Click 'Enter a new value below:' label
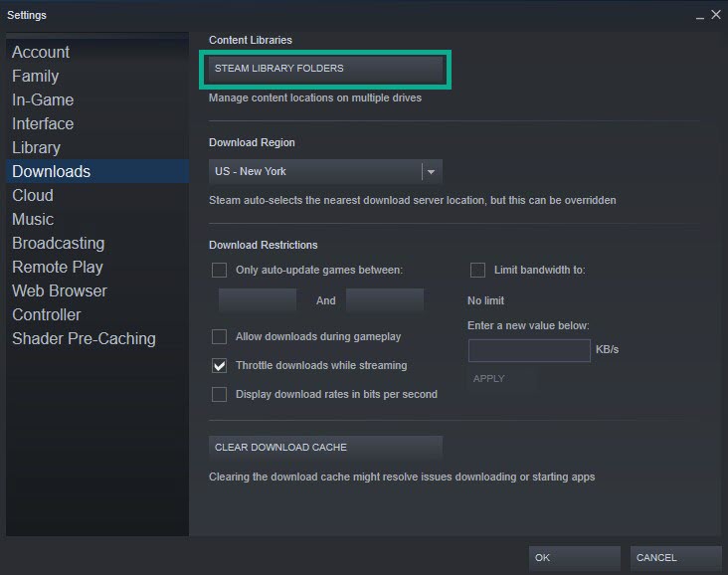 (528, 325)
